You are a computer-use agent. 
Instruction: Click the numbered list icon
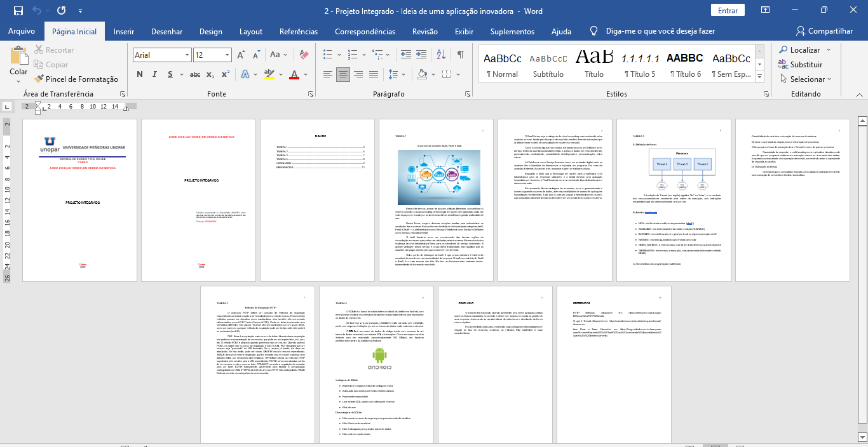point(353,55)
